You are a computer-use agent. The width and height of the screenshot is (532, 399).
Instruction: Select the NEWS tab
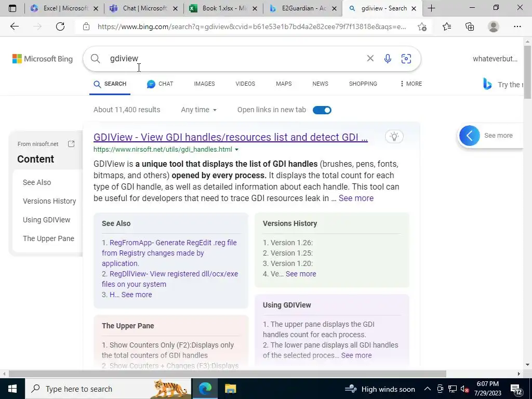pyautogui.click(x=320, y=84)
